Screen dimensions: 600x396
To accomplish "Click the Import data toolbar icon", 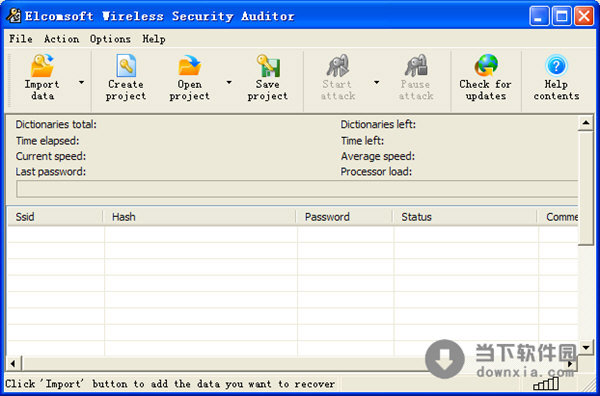I will 42,65.
